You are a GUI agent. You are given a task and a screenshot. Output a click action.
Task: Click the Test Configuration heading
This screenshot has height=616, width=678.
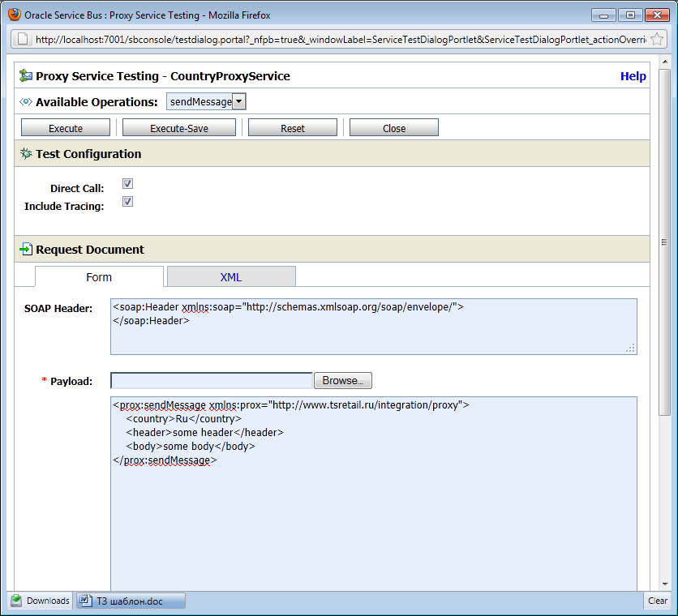(88, 154)
